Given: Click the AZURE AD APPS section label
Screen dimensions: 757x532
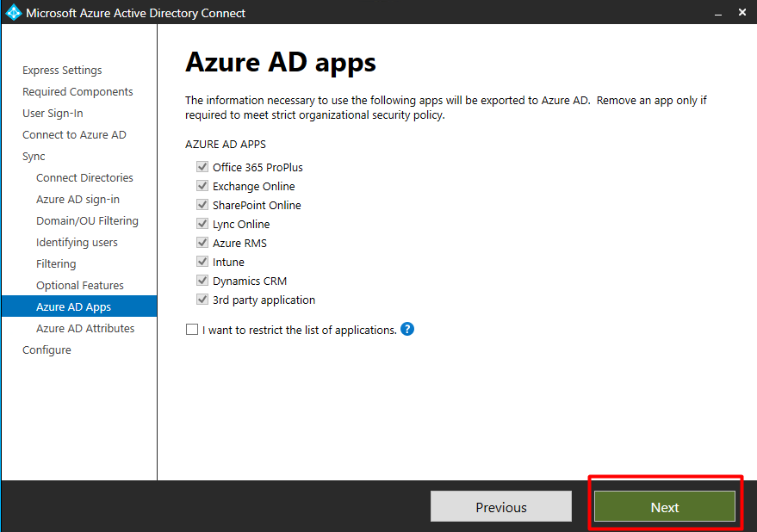Looking at the screenshot, I should click(x=226, y=145).
